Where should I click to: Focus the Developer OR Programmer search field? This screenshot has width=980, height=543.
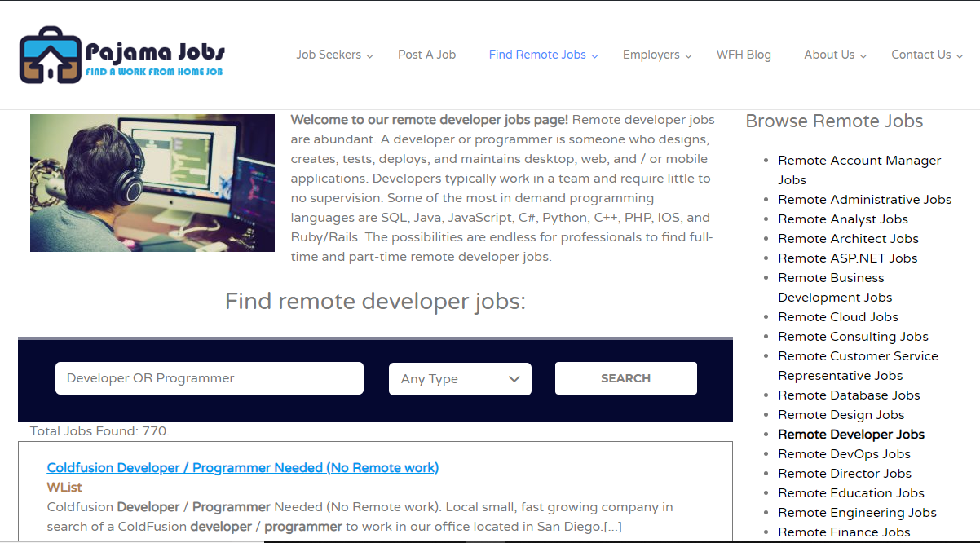209,378
